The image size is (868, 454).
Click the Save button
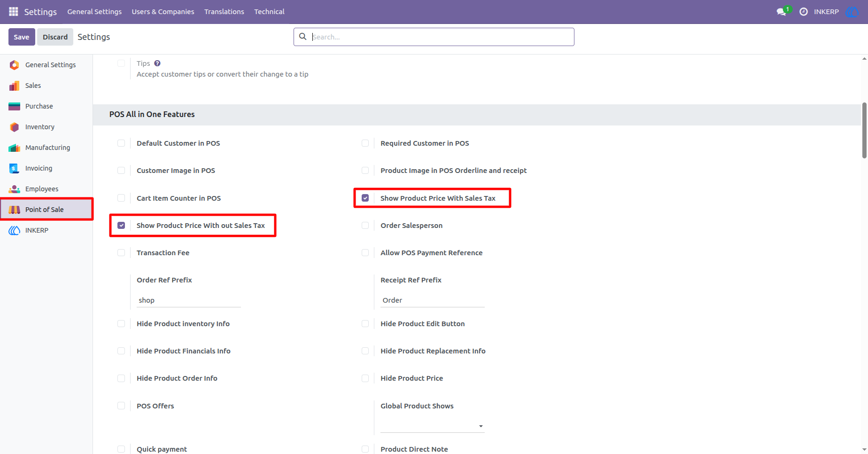coord(22,37)
